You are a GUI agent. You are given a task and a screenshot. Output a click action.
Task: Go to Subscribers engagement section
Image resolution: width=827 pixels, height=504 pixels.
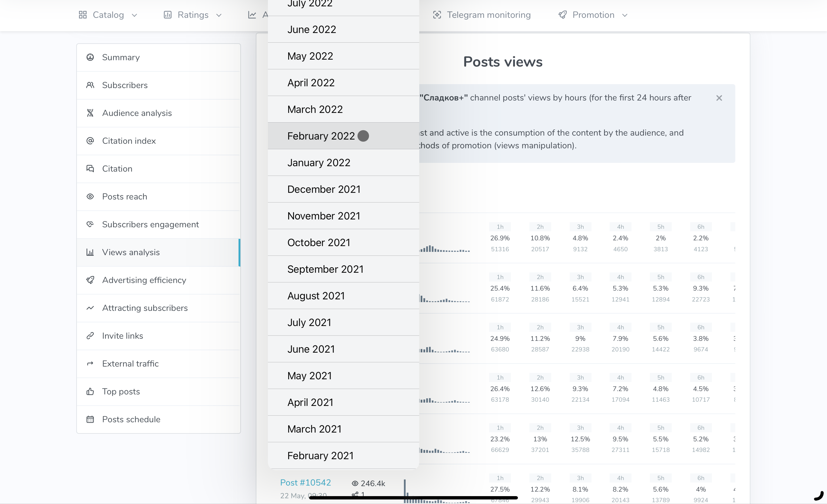[150, 225]
